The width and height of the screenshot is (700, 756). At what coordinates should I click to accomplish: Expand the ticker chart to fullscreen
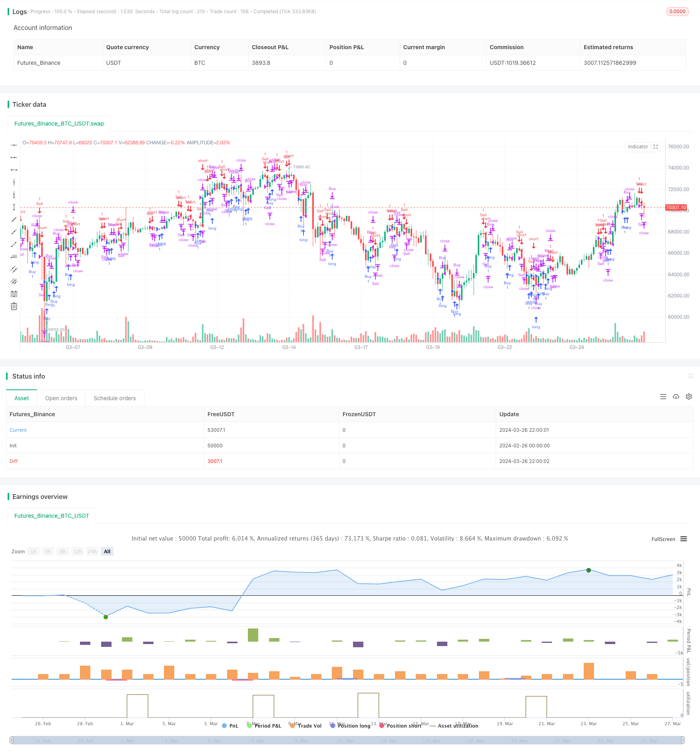[x=656, y=147]
